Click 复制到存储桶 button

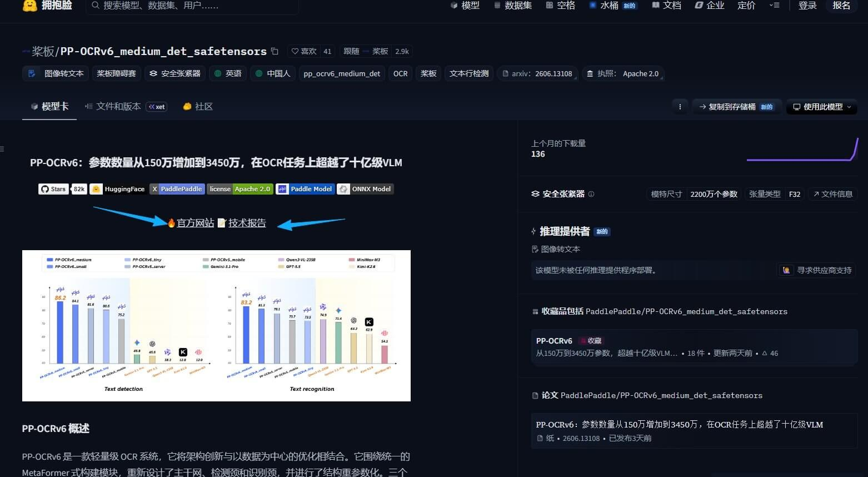pyautogui.click(x=737, y=107)
